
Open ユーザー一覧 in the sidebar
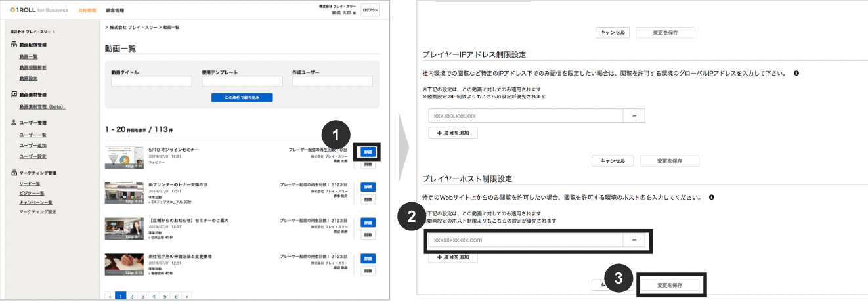point(33,135)
